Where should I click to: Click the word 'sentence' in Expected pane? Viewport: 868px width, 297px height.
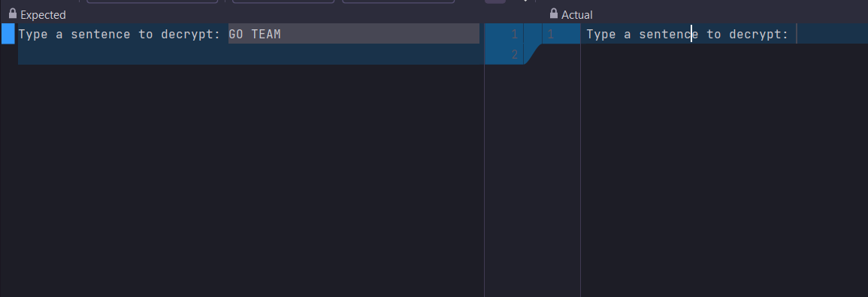pos(100,35)
